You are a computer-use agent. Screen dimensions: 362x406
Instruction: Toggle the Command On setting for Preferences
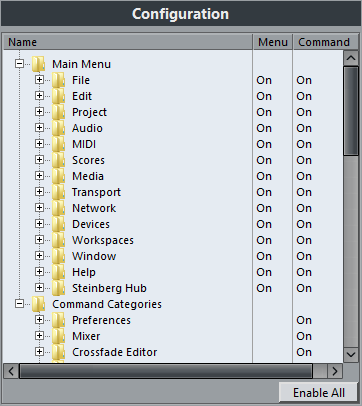coord(304,320)
